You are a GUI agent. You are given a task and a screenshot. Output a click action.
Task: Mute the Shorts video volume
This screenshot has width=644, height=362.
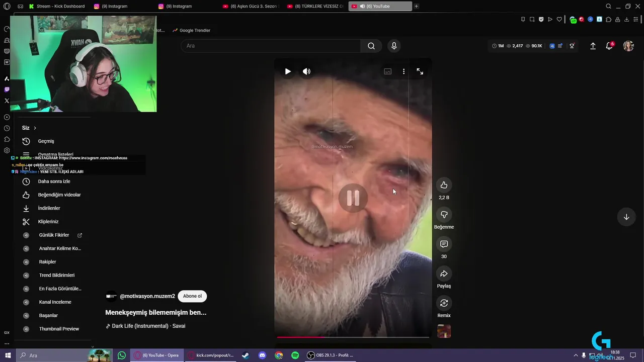click(x=306, y=71)
